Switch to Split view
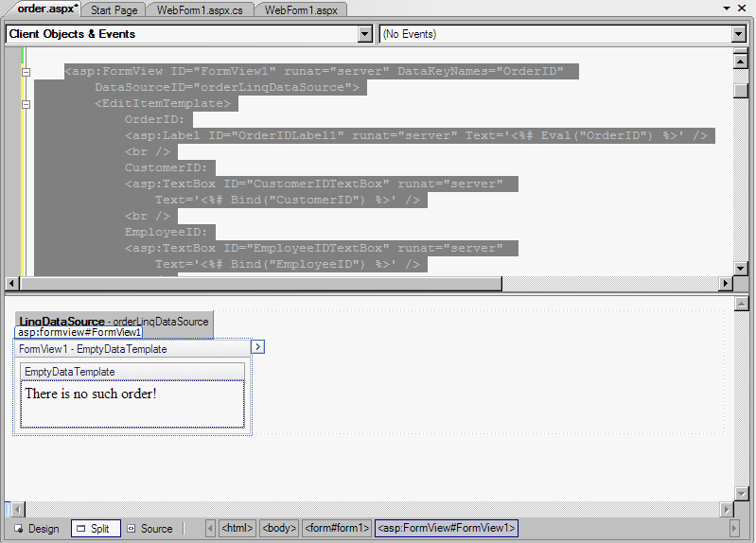The width and height of the screenshot is (756, 543). 96,529
